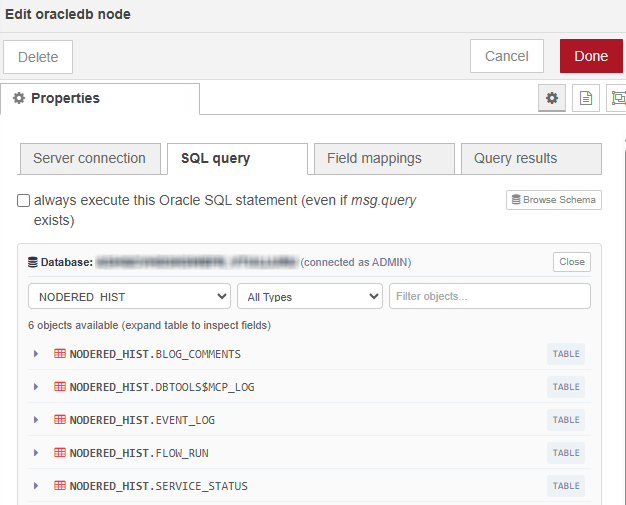
Task: Confirm with the red Done button
Action: [591, 56]
